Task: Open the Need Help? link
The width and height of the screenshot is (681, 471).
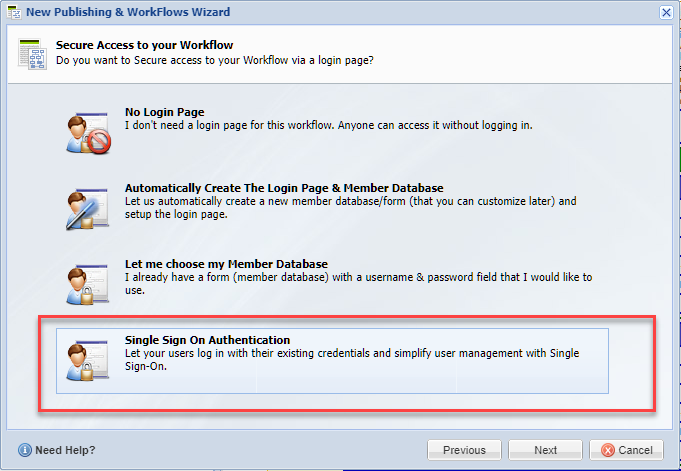Action: point(65,450)
